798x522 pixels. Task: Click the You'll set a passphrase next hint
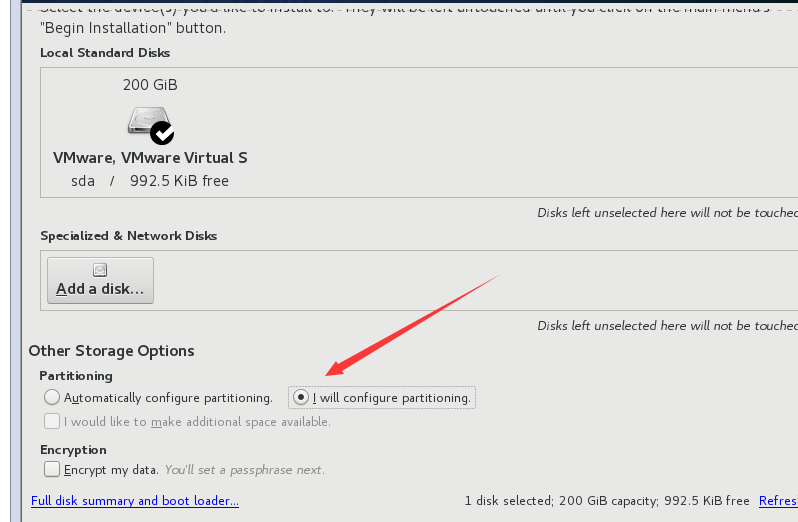(244, 470)
